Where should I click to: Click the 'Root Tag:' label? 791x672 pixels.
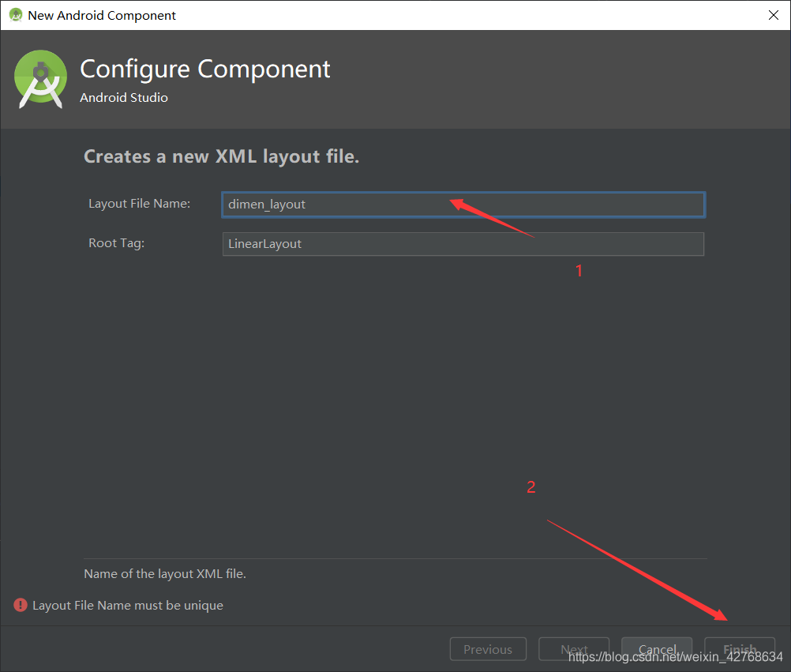(117, 242)
